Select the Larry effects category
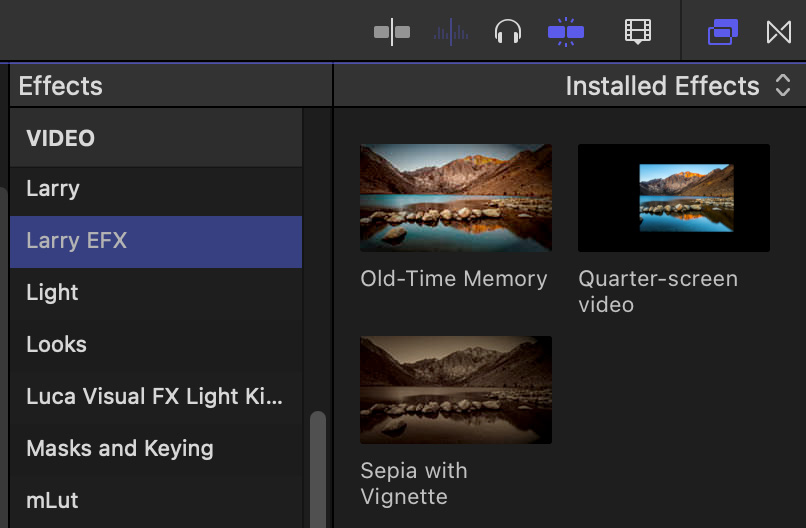This screenshot has height=528, width=806. (53, 188)
